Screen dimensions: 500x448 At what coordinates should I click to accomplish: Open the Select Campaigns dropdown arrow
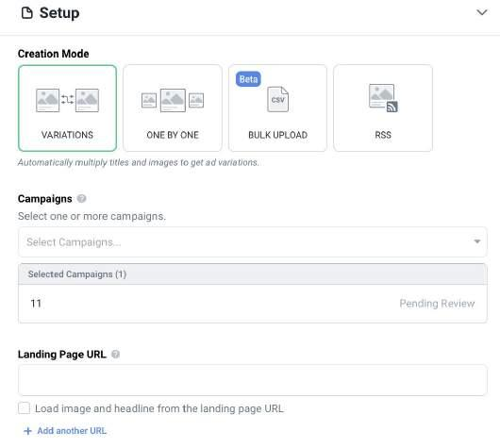[x=477, y=241]
